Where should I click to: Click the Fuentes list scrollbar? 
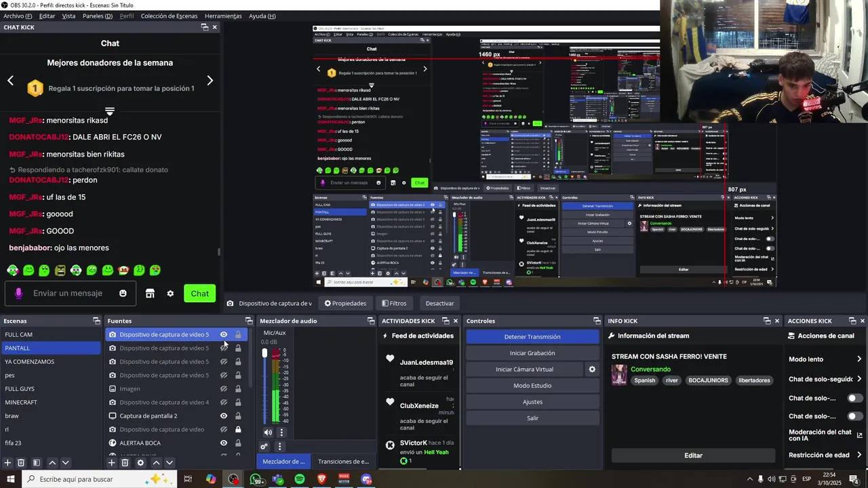pyautogui.click(x=249, y=358)
